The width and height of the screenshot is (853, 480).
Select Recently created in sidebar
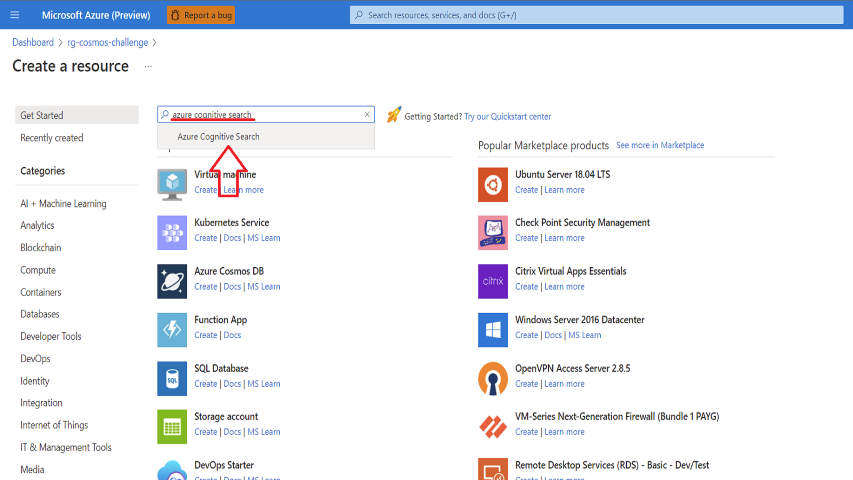click(52, 138)
